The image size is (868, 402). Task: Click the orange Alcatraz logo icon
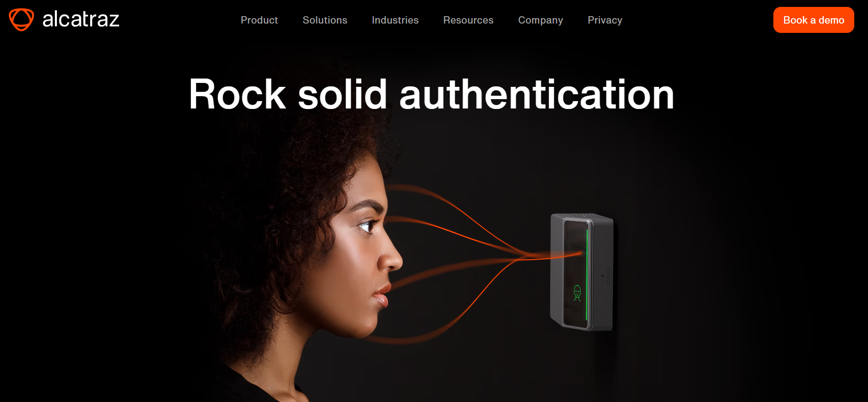(x=22, y=20)
